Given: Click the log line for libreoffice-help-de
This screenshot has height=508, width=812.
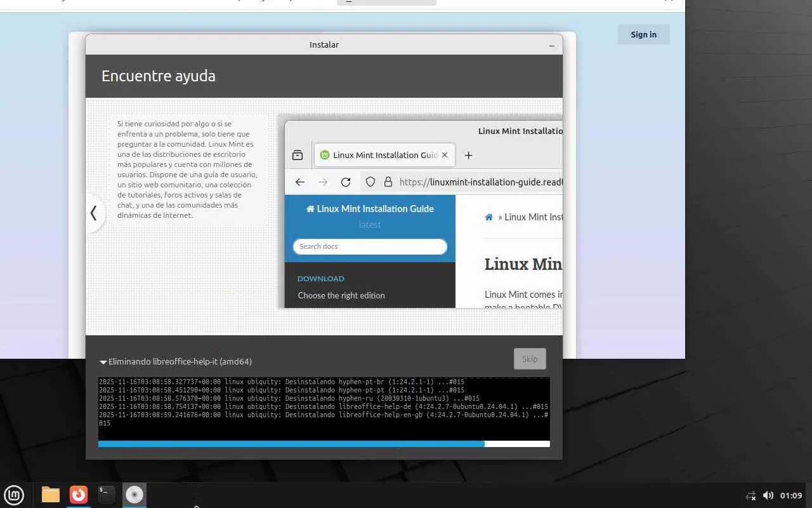Looking at the screenshot, I should (324, 407).
